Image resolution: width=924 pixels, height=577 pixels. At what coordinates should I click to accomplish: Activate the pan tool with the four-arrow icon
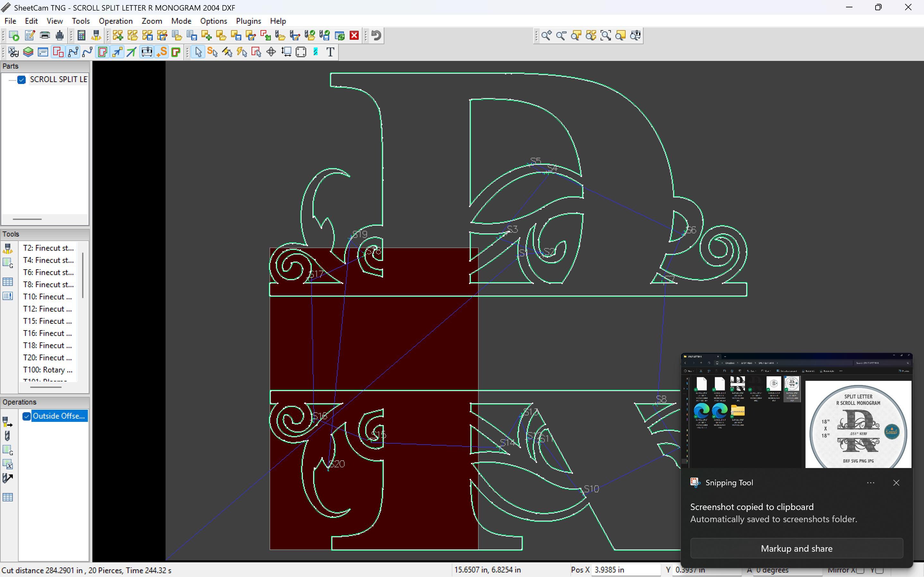coord(271,52)
